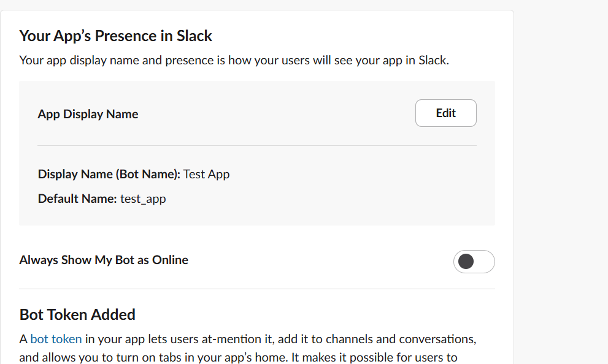Open the bot token link
Screen dimensions: 608x364
coord(56,339)
